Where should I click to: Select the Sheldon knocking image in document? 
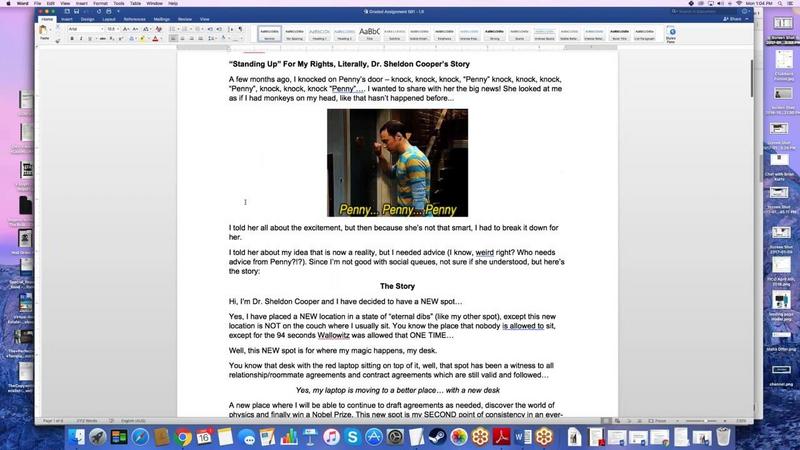(x=397, y=163)
